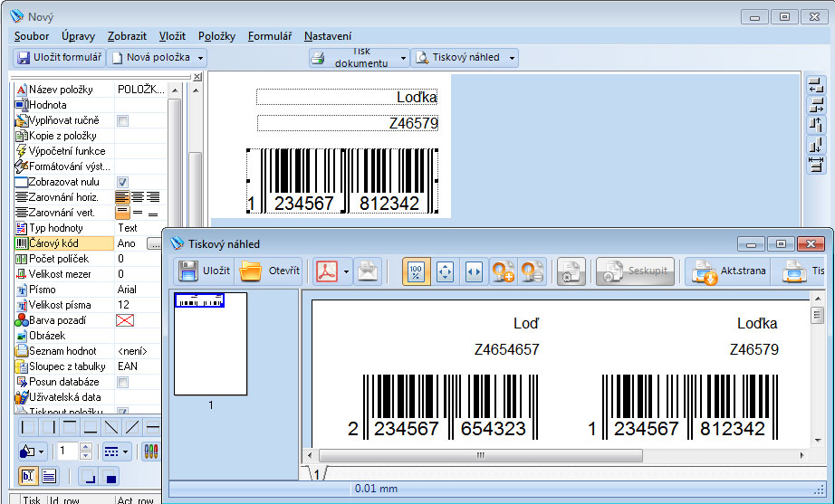
Task: Set vertical alignment to bottom
Action: pyautogui.click(x=153, y=213)
